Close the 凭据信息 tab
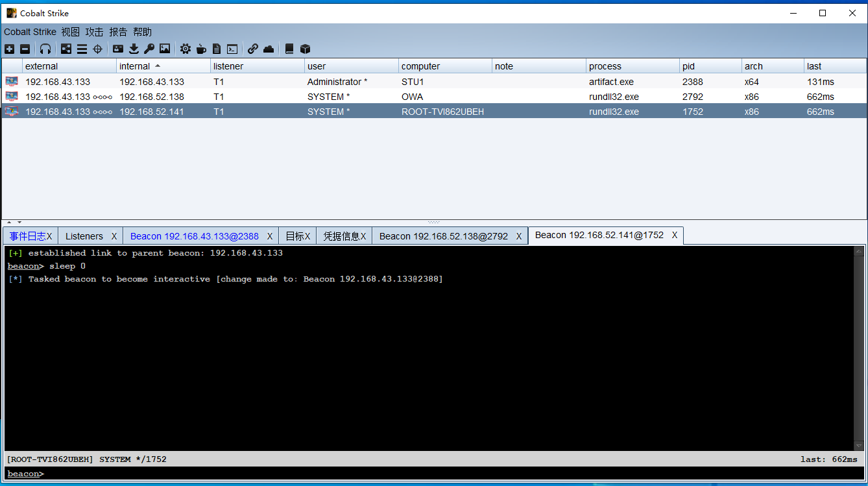 point(363,236)
